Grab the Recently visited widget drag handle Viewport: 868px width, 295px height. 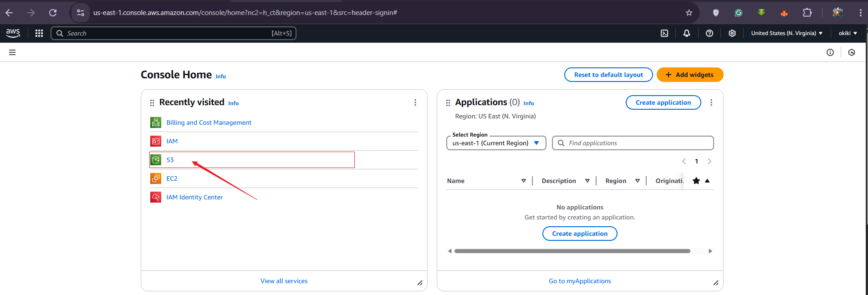152,103
